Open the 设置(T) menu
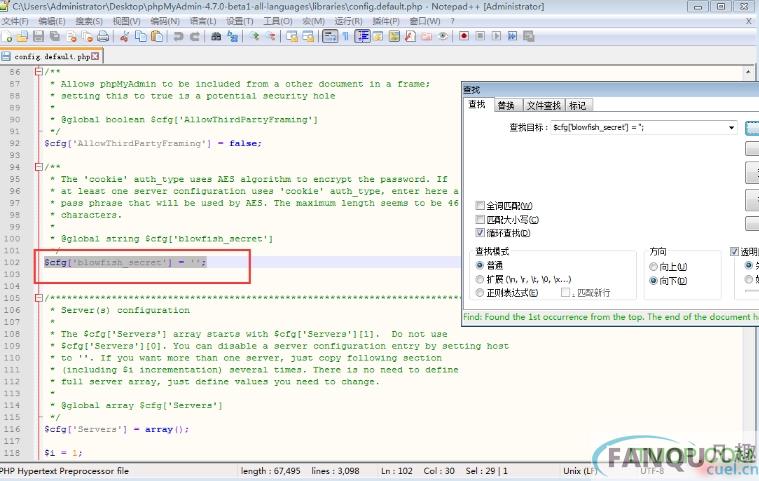This screenshot has height=481, width=759. tap(240, 21)
